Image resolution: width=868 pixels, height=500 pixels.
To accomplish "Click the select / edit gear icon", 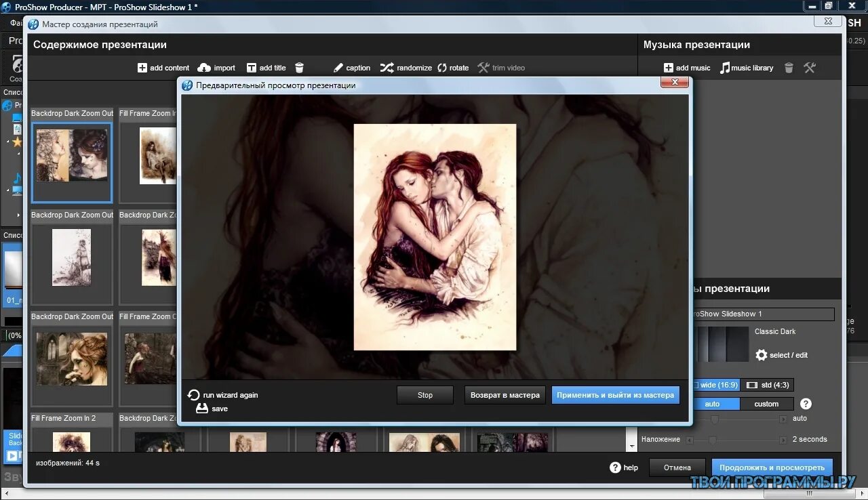I will (x=761, y=355).
